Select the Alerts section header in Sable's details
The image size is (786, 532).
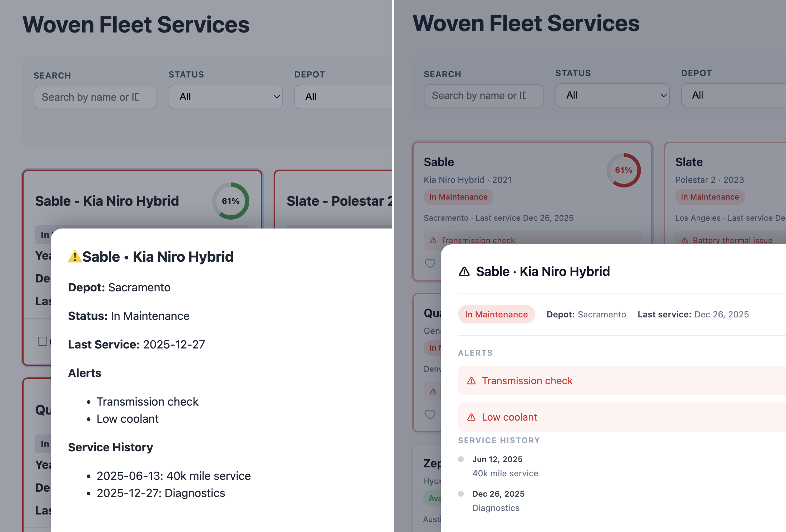tap(475, 353)
